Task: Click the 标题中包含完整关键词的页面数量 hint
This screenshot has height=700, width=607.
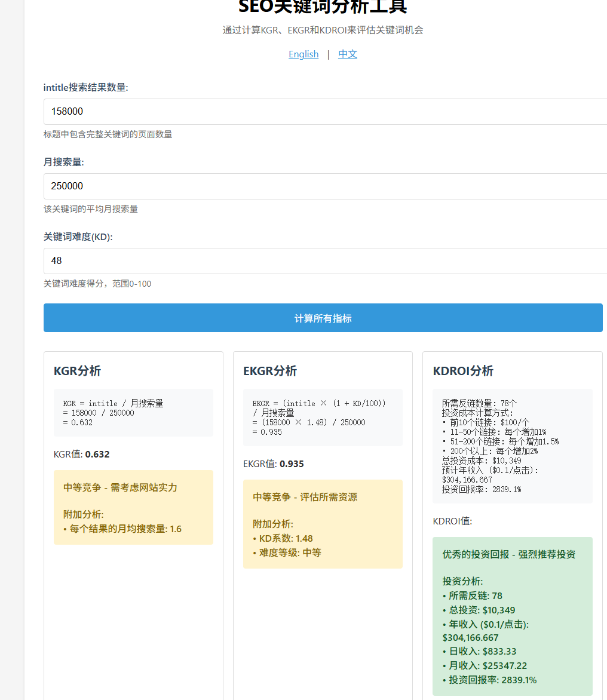Action: click(x=108, y=134)
